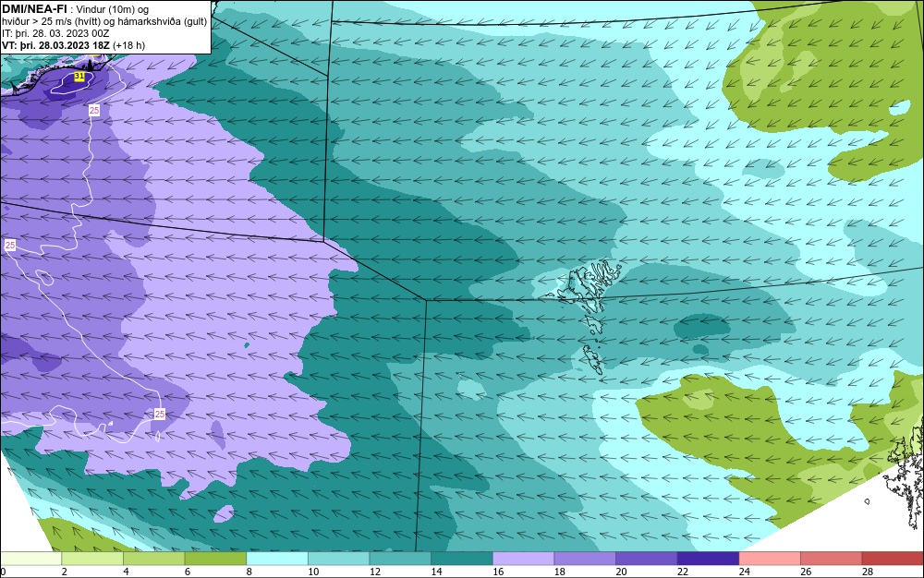
Task: Pick the 22–24 m/s dark indigo legend swatch
Action: (709, 559)
